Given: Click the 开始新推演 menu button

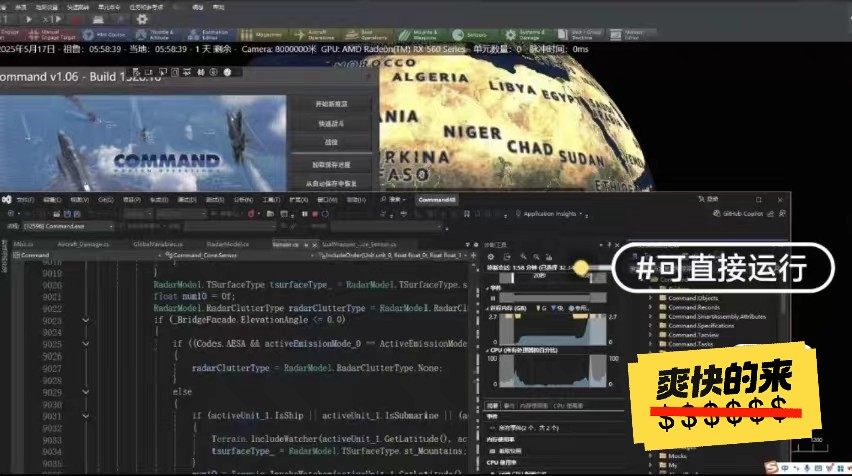Looking at the screenshot, I should [332, 104].
